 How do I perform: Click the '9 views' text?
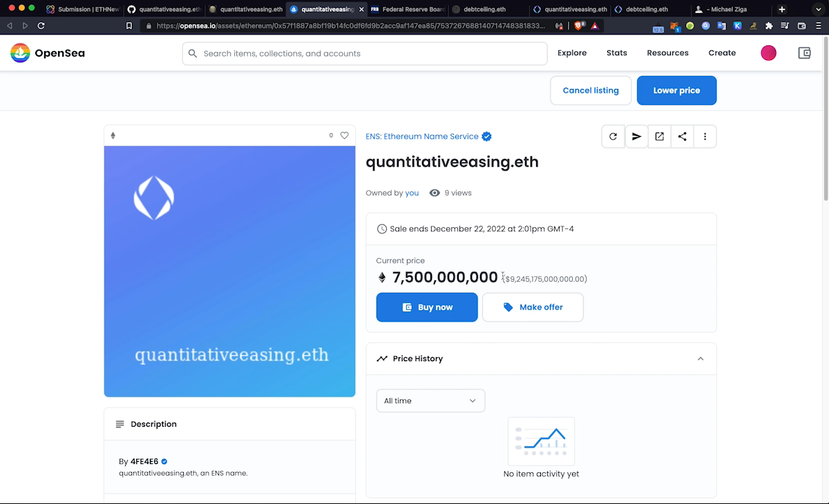(458, 193)
